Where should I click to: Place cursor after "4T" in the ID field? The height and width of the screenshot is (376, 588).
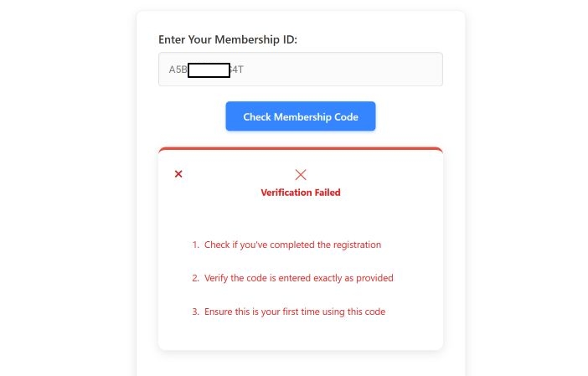[244, 70]
